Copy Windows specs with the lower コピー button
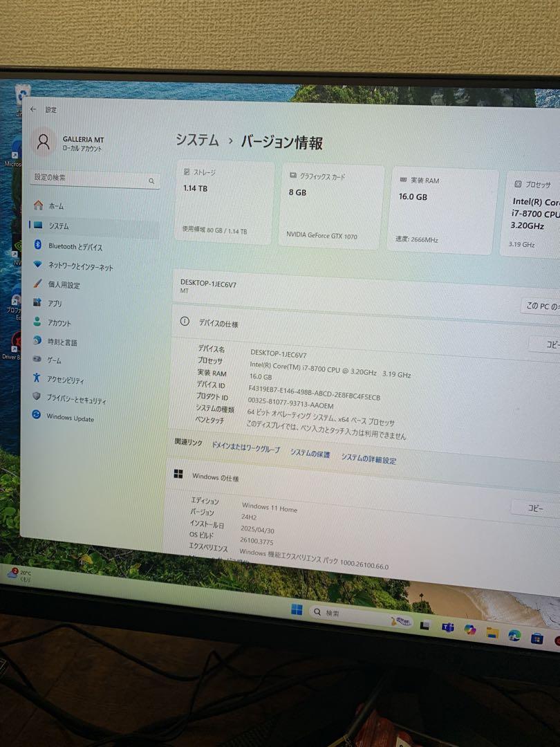Screen dimensions: 560x747 coord(534,508)
